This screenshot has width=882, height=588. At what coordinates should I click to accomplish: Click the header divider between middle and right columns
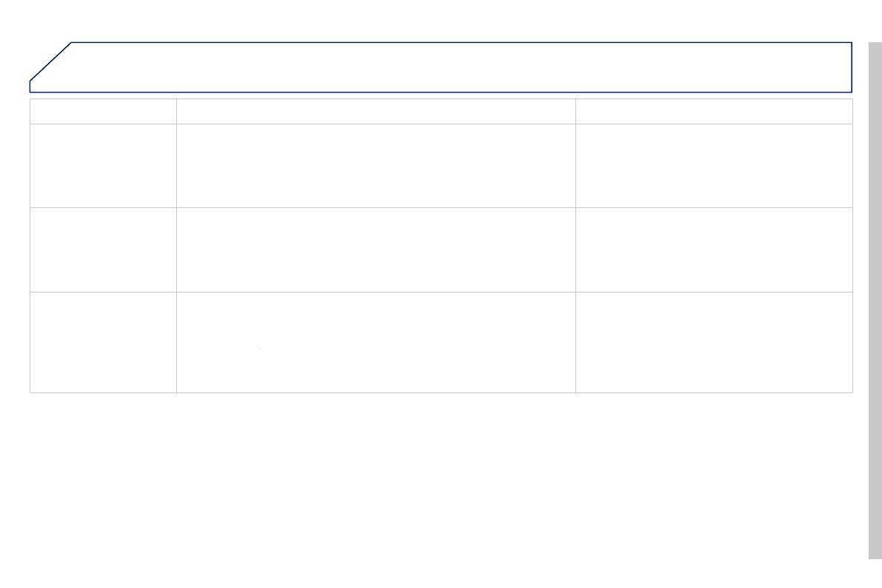click(x=575, y=111)
